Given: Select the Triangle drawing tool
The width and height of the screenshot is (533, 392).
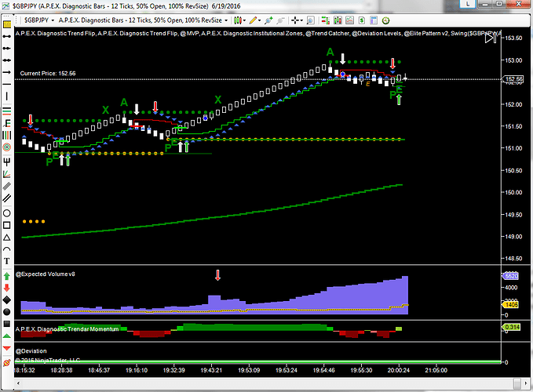Looking at the screenshot, I should tap(6, 238).
